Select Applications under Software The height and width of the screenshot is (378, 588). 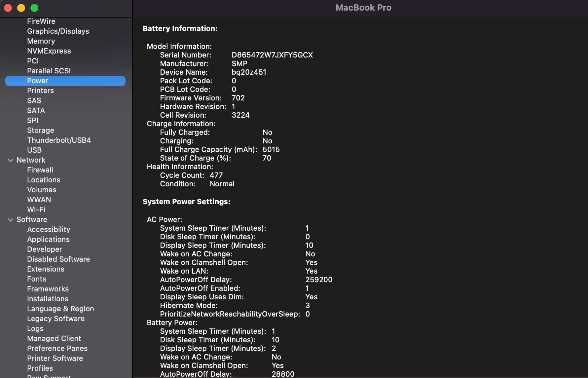click(48, 239)
